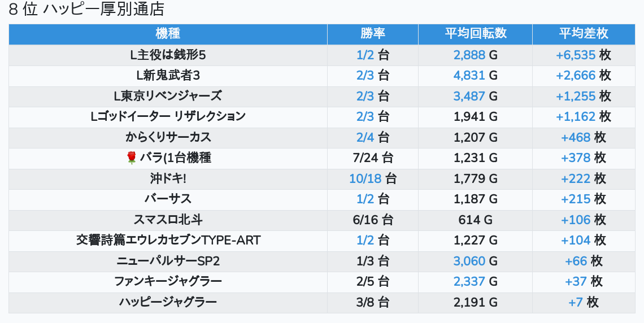Image resolution: width=644 pixels, height=323 pixels.
Task: Click the 3,060 spins for ニューパルサーSP2
Action: click(469, 261)
